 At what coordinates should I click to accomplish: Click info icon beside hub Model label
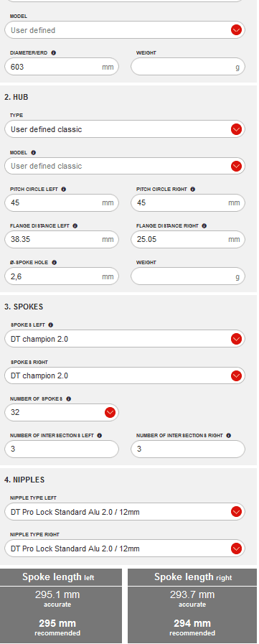point(33,153)
